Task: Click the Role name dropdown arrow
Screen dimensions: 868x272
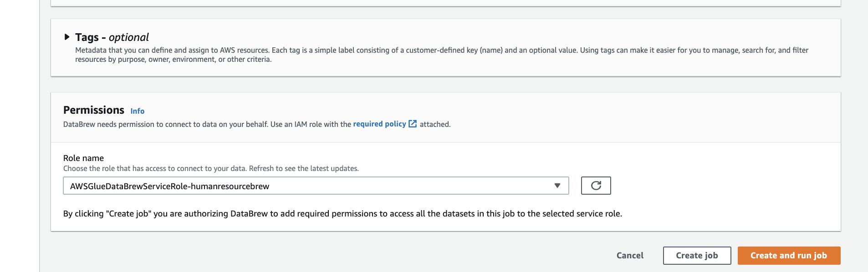Action: [x=557, y=186]
